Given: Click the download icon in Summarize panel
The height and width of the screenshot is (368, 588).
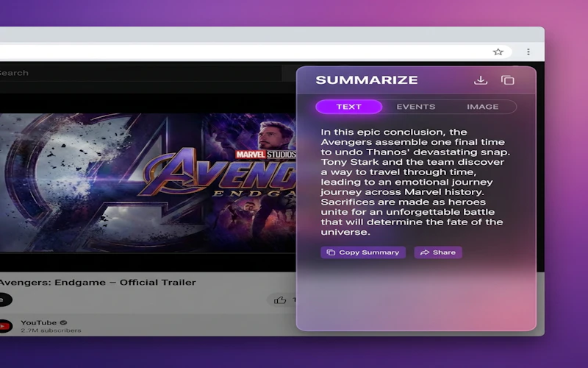Looking at the screenshot, I should 481,80.
